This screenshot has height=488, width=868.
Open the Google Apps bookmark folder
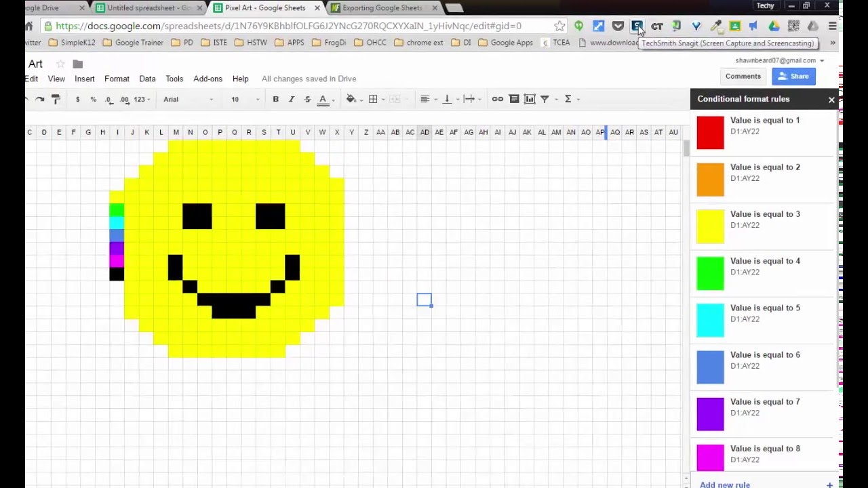[506, 42]
